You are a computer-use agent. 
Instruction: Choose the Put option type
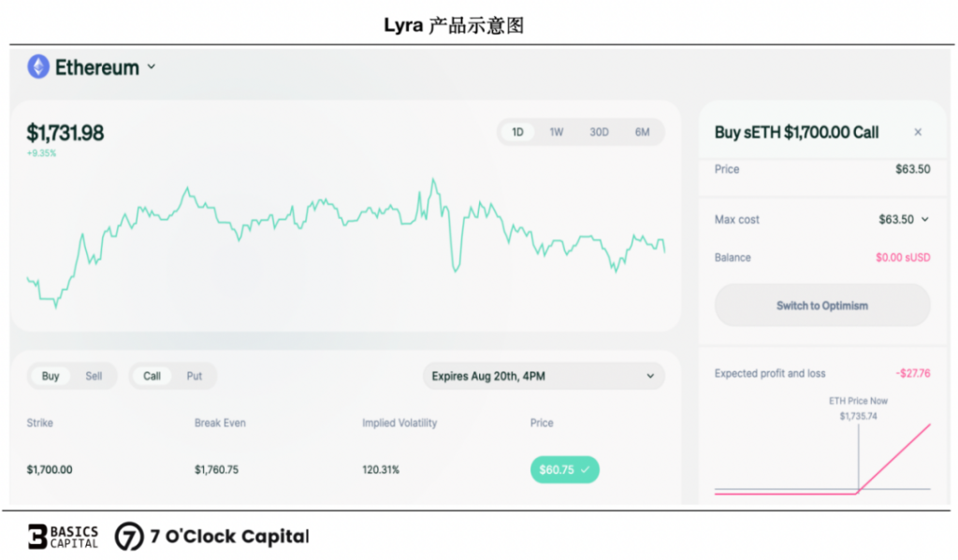click(x=195, y=376)
